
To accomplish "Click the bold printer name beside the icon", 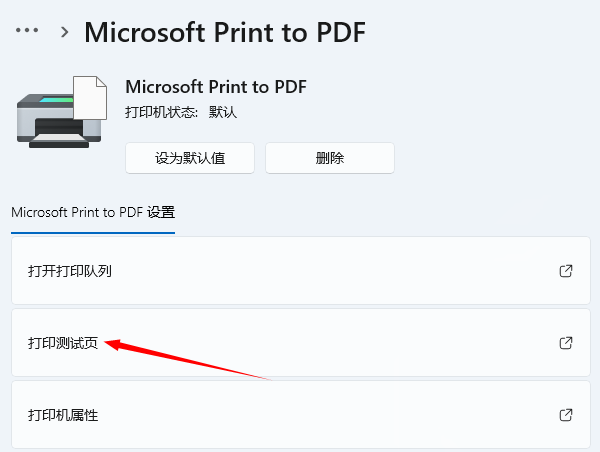I will (216, 87).
